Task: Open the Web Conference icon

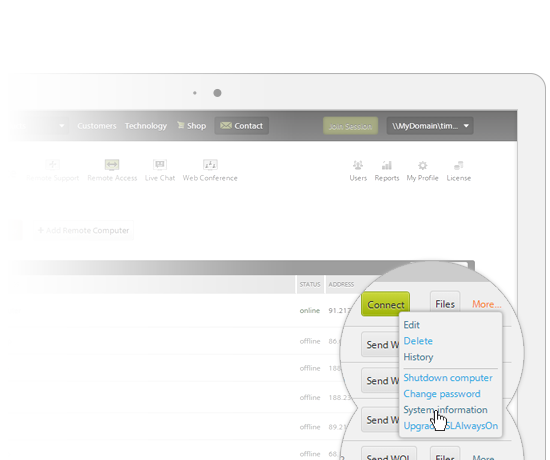Action: coord(210,165)
